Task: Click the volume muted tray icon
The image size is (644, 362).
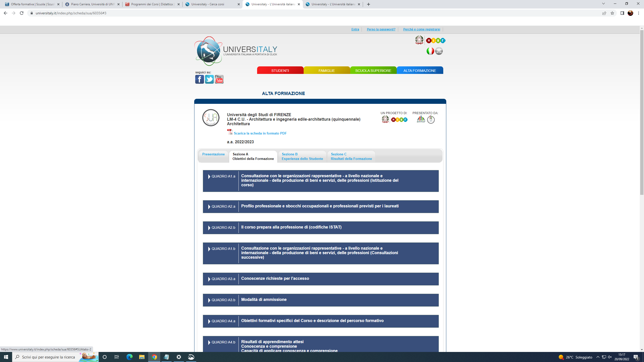Action: [610, 357]
